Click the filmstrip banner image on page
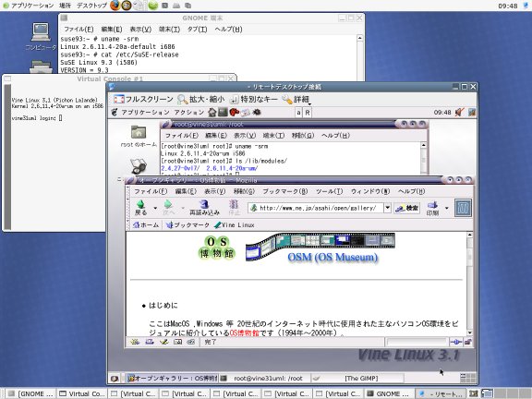This screenshot has height=399, width=532. 320,246
